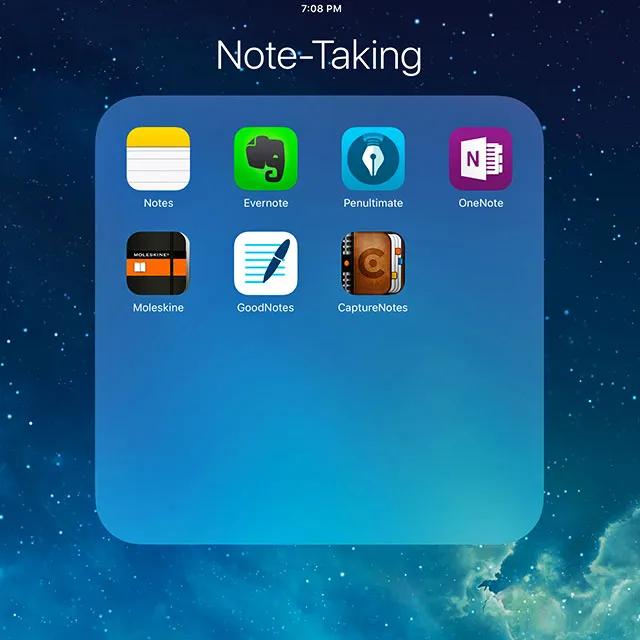Open the Penultimate fountain pen icon

click(373, 159)
